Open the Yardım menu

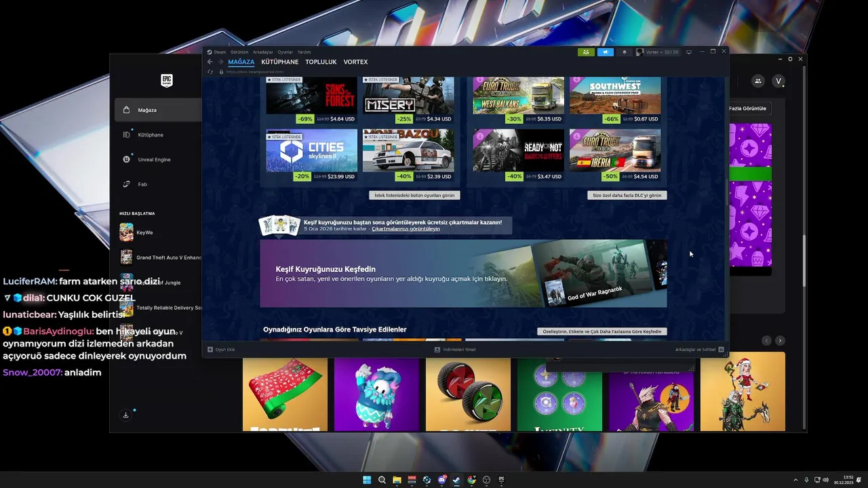[x=304, y=52]
